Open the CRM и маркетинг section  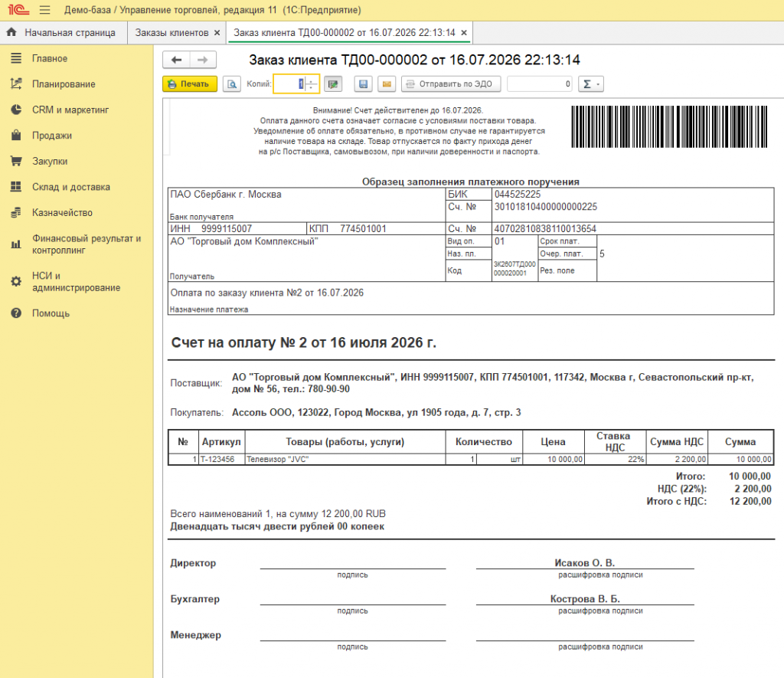70,110
